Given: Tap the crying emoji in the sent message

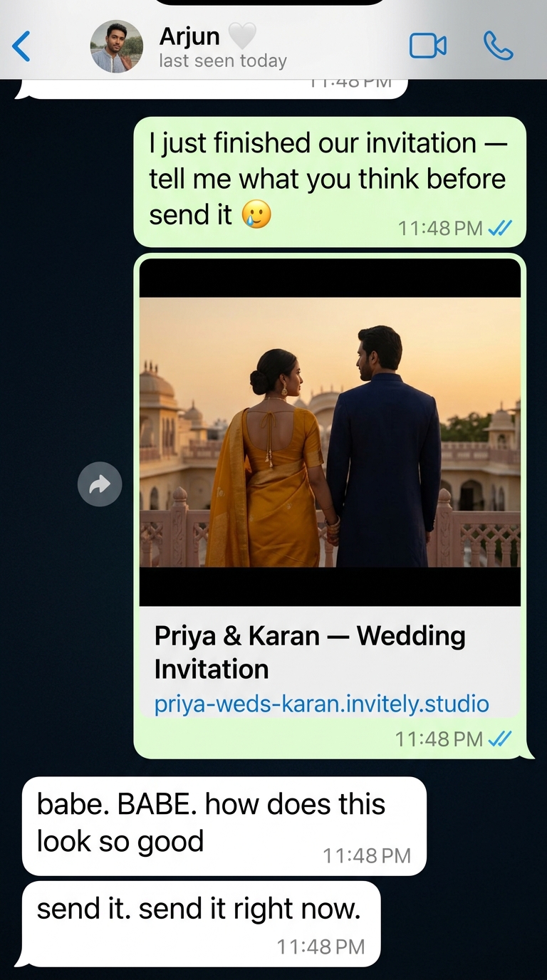Looking at the screenshot, I should pos(256,214).
